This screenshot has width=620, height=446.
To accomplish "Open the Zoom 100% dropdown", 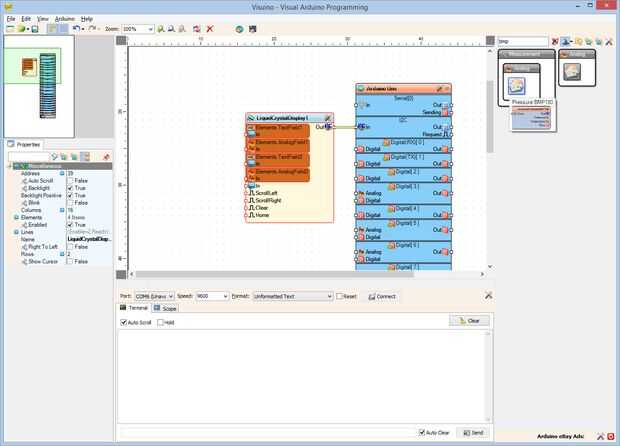I will (x=150, y=29).
